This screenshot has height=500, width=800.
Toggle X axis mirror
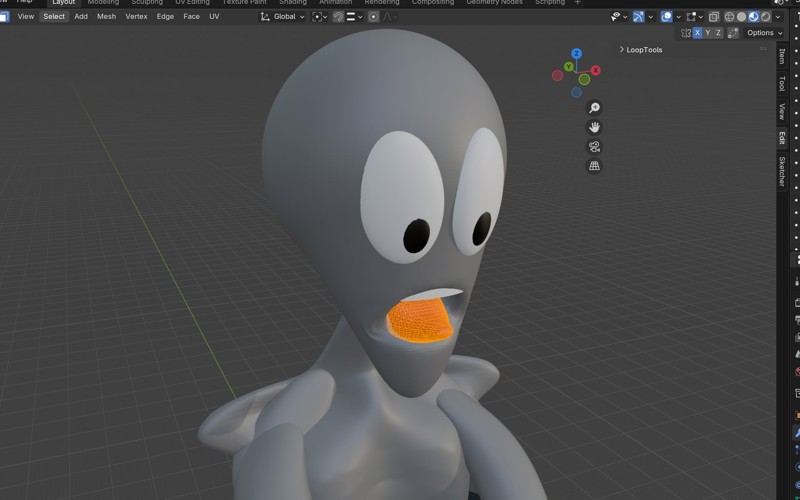tap(697, 33)
